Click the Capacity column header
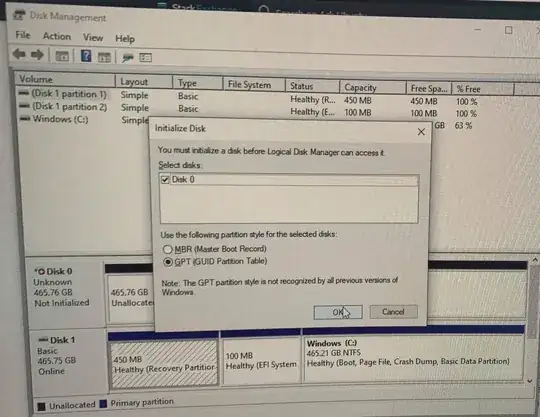This screenshot has width=540, height=417. coord(373,87)
